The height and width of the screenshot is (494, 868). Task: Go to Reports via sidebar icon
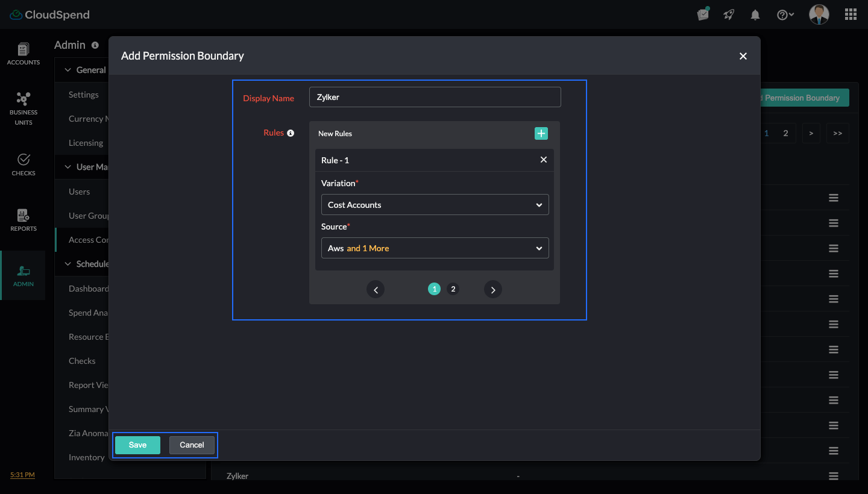coord(23,219)
